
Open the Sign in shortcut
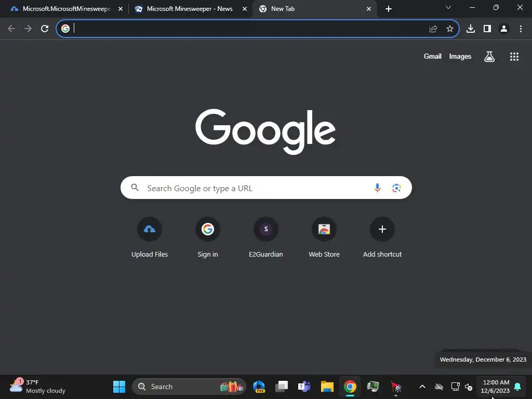pyautogui.click(x=208, y=237)
